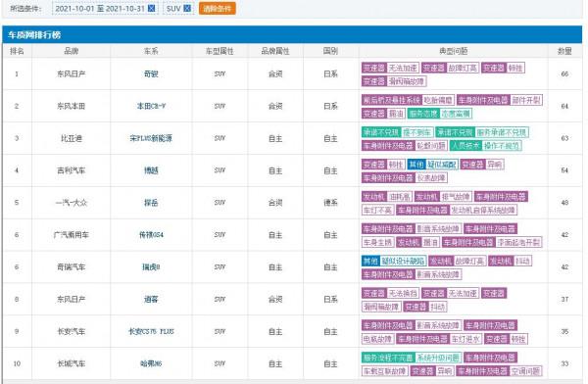This screenshot has height=384, width=588.
Task: Click the 典型问题 column header
Action: click(454, 51)
